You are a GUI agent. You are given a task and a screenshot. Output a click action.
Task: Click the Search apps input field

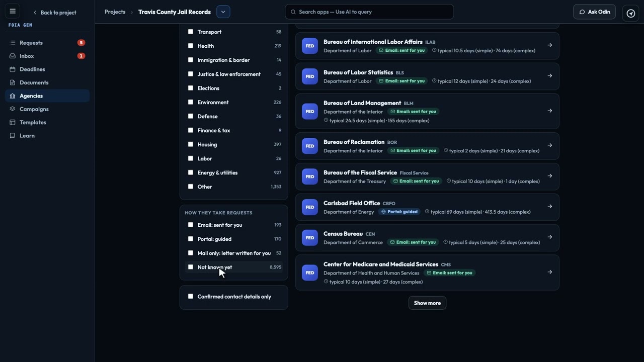[x=369, y=12]
